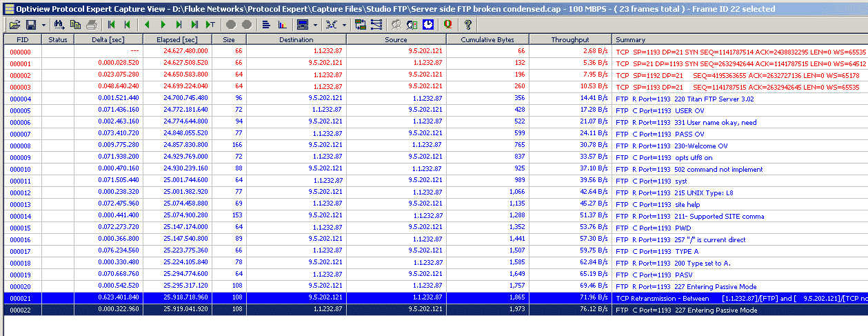868x336 pixels.
Task: Click the green arrow with T icon
Action: 210,24
